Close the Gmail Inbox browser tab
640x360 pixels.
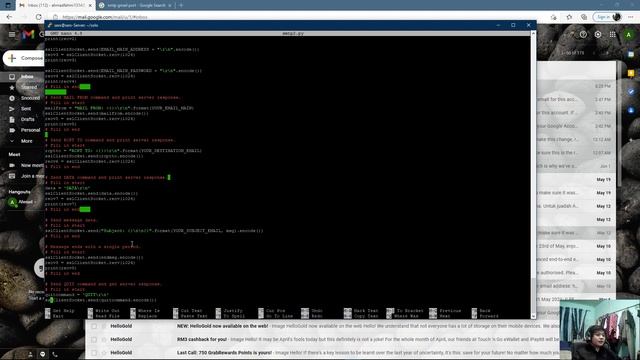coord(90,5)
